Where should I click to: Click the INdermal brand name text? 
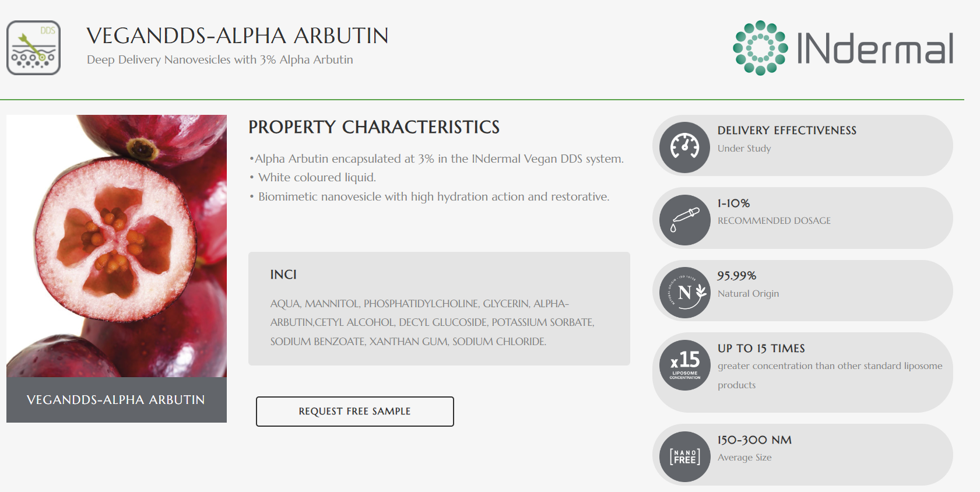(874, 48)
